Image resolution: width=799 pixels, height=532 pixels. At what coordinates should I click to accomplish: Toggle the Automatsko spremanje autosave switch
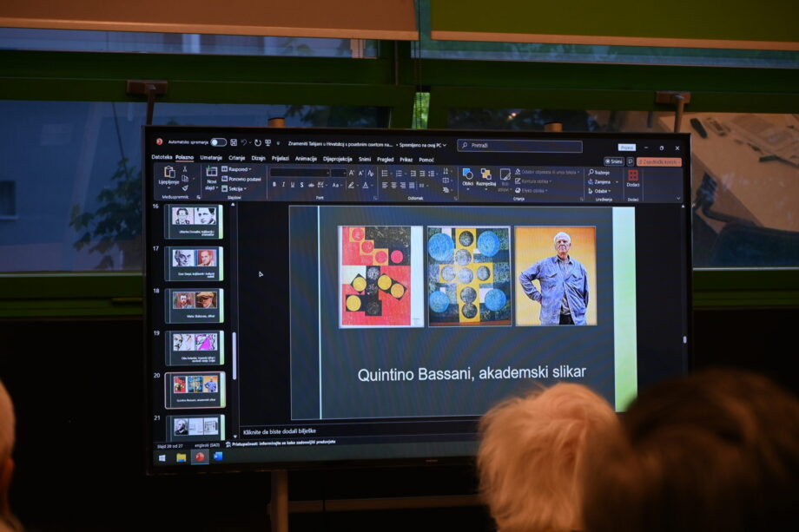tap(219, 142)
